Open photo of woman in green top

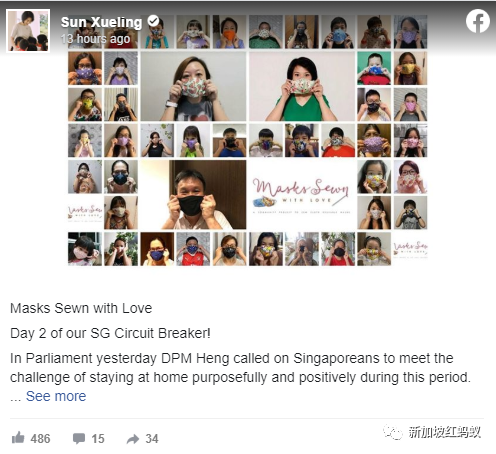[x=302, y=86]
